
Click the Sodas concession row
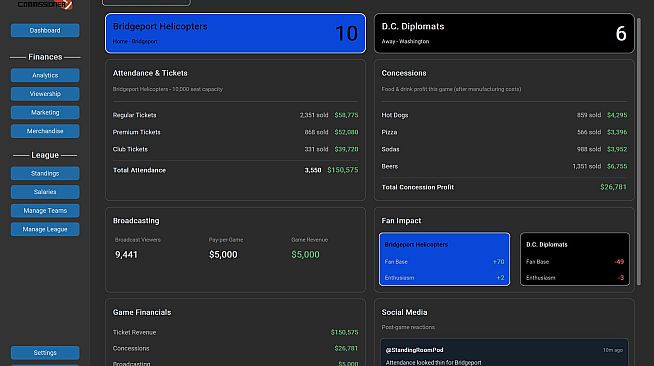tap(504, 149)
